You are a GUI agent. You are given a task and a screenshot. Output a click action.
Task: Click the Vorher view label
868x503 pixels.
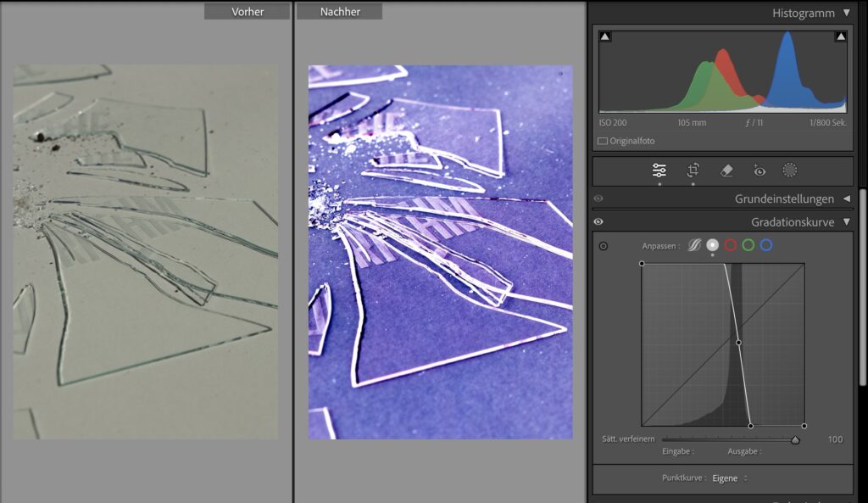(247, 12)
